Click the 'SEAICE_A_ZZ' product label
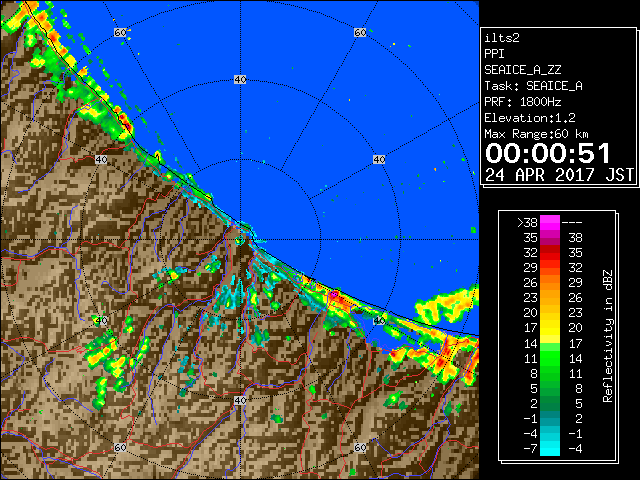The image size is (640, 480). (522, 70)
